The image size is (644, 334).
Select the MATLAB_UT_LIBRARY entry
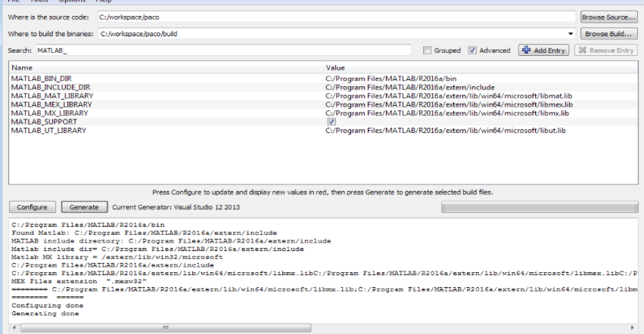[48, 130]
